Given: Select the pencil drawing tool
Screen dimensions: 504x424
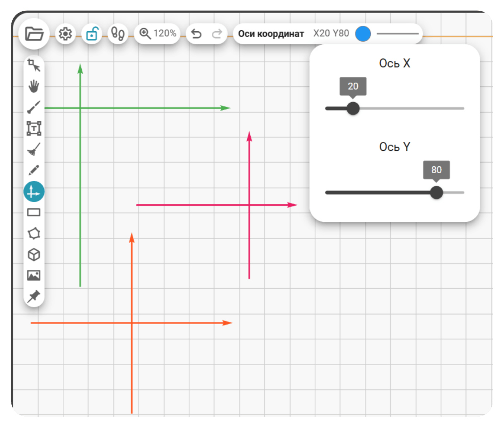Looking at the screenshot, I should [34, 170].
